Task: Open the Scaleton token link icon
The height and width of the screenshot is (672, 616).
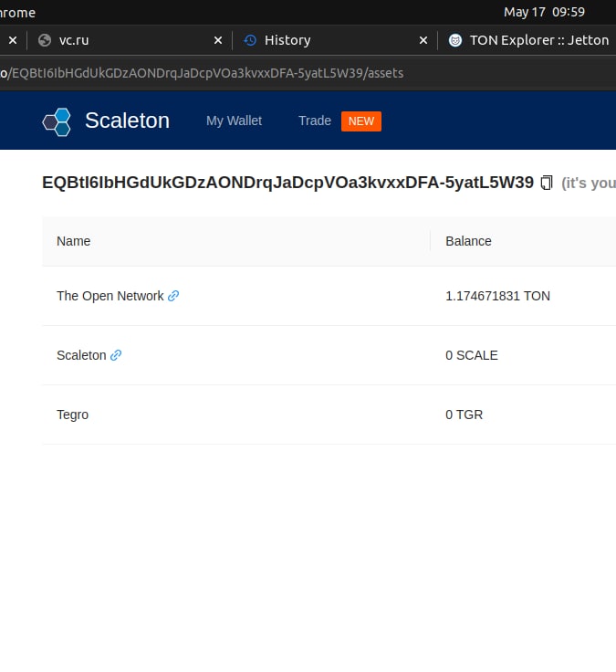Action: 116,355
